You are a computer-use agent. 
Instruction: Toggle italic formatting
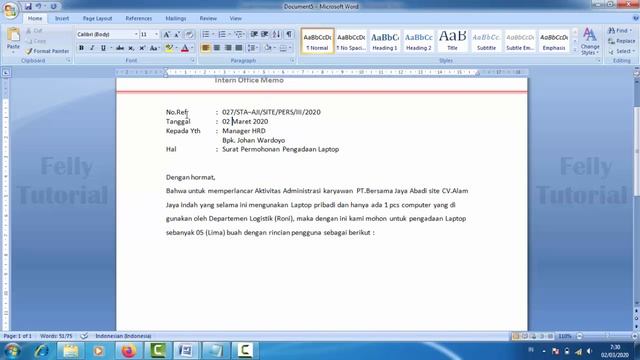click(x=92, y=48)
